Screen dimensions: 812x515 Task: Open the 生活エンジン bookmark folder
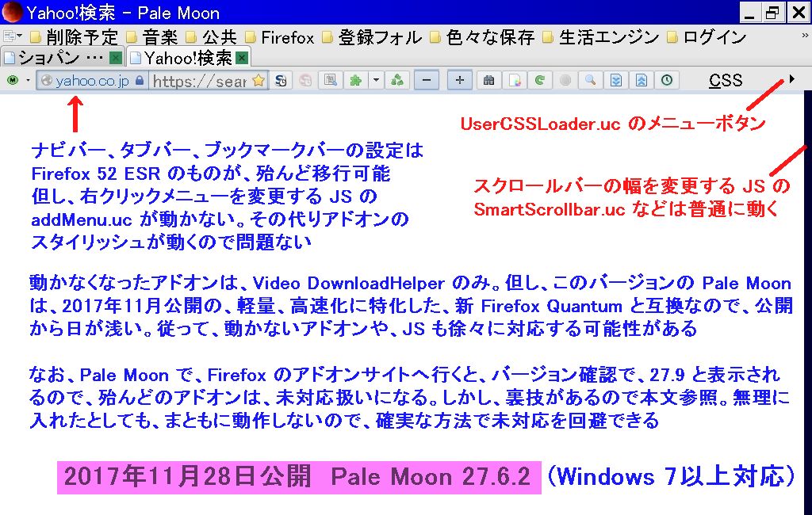[x=601, y=36]
